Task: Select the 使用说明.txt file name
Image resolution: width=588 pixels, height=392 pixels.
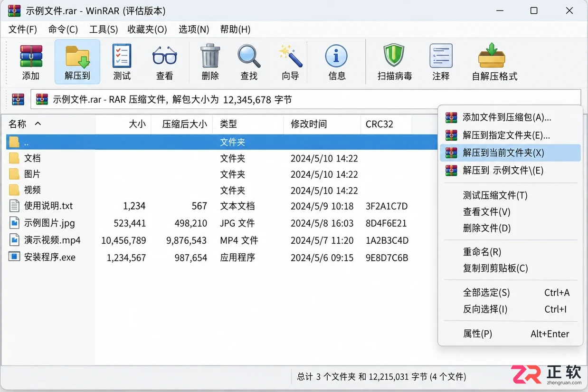Action: click(x=48, y=206)
